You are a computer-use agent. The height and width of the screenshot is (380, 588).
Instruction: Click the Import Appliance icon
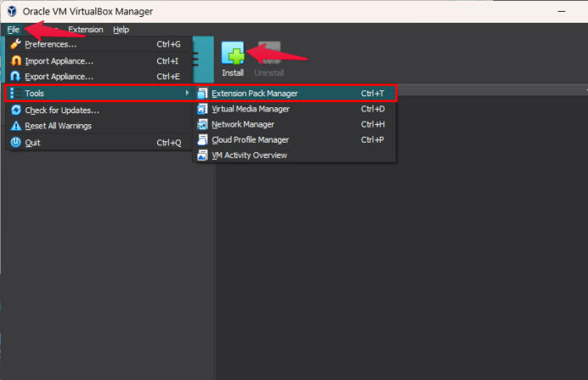click(16, 61)
